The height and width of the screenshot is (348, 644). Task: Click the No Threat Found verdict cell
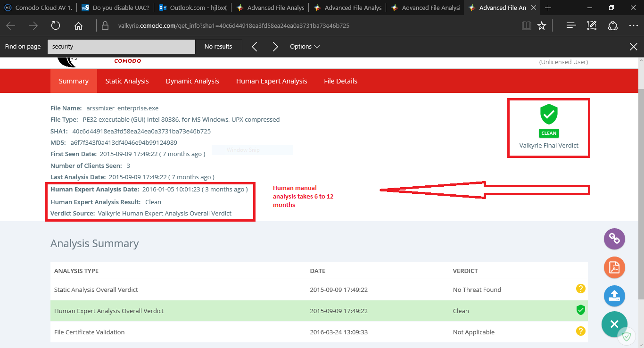coord(477,290)
